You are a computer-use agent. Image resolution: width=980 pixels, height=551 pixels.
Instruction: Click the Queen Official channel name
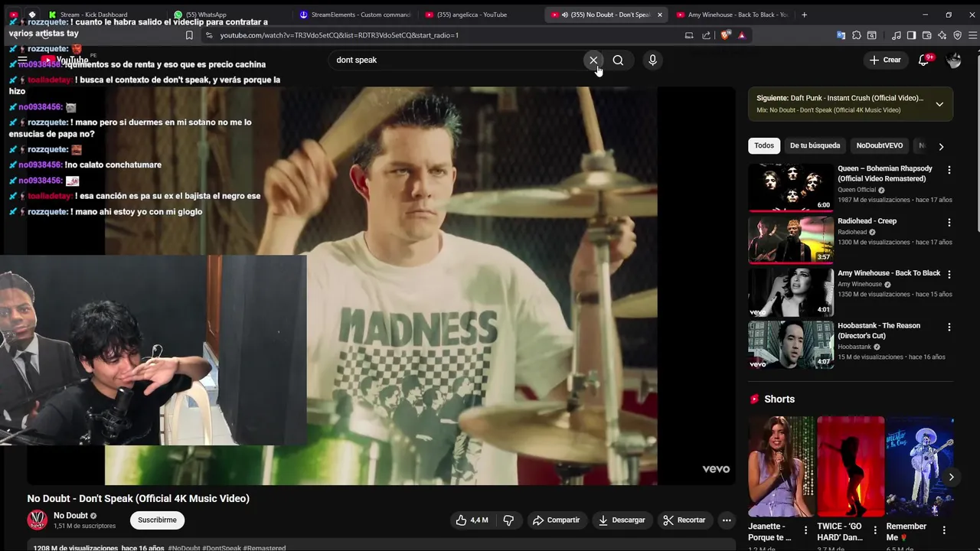[857, 190]
